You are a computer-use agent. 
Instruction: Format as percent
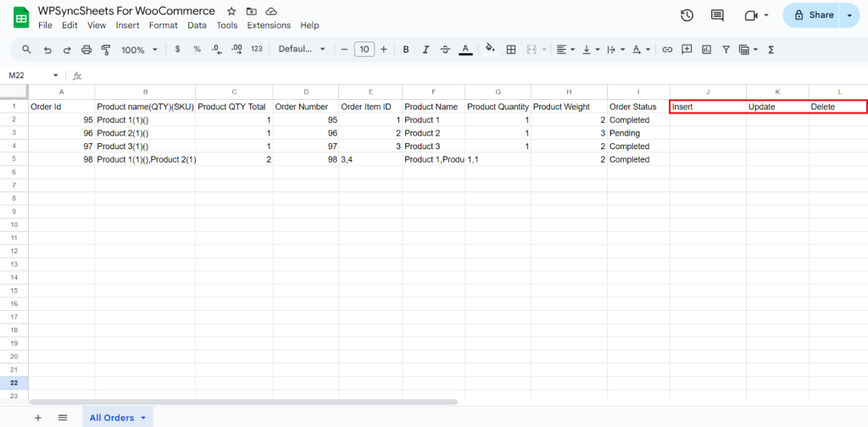click(x=197, y=49)
